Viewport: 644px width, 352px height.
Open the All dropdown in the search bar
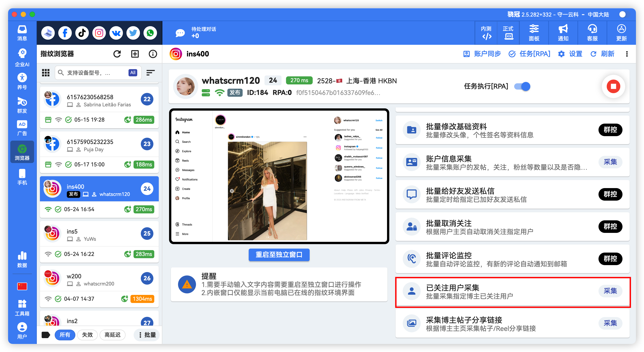click(133, 72)
